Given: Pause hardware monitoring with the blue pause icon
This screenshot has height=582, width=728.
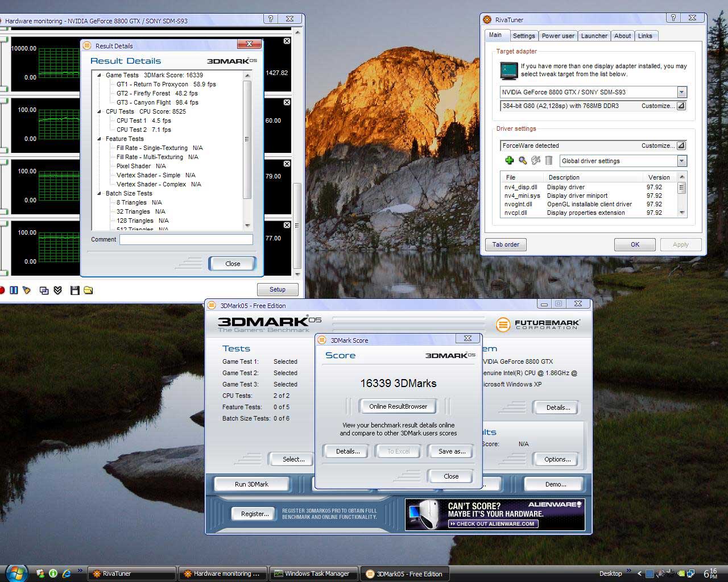Looking at the screenshot, I should [x=14, y=290].
